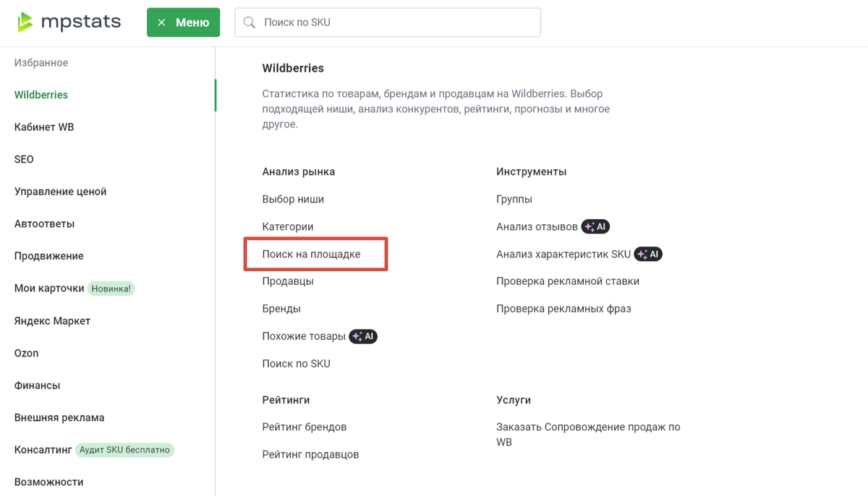Click the Новинка! badge
Image resolution: width=868 pixels, height=496 pixels.
point(111,288)
